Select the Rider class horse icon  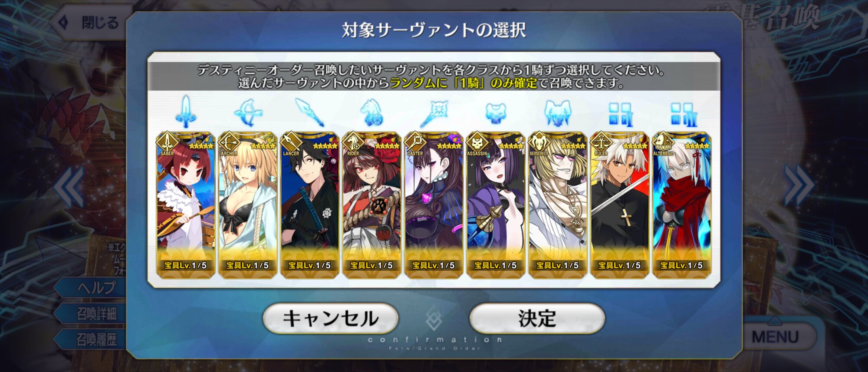point(372,112)
